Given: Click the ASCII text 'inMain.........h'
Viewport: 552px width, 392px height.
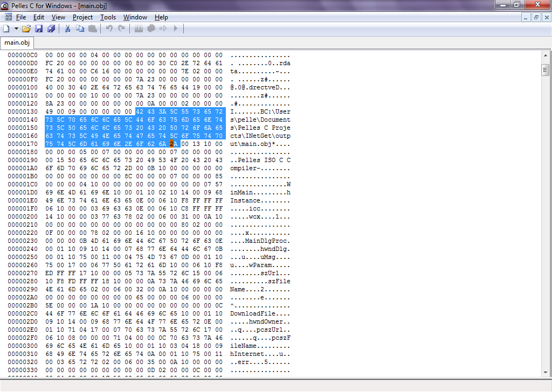Looking at the screenshot, I should tap(260, 193).
